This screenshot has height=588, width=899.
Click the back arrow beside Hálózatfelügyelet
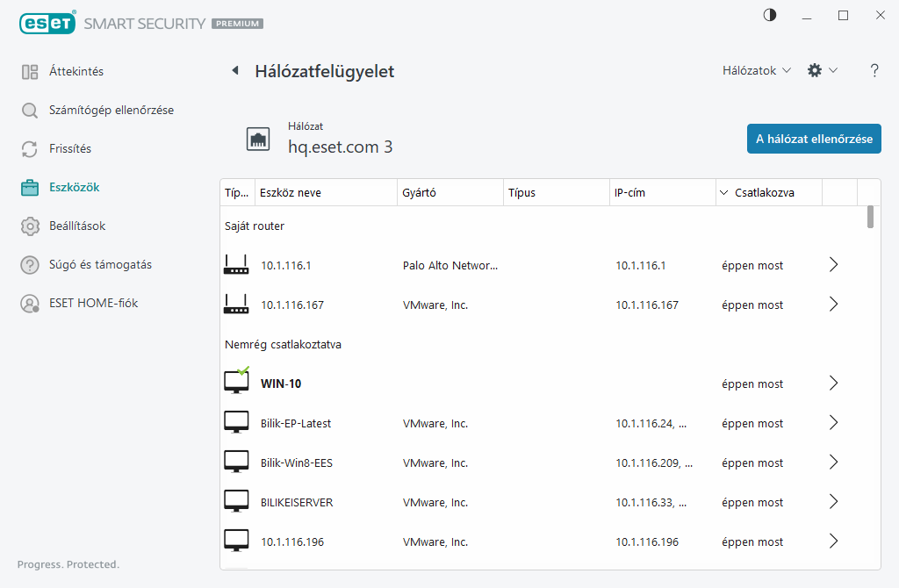click(234, 71)
